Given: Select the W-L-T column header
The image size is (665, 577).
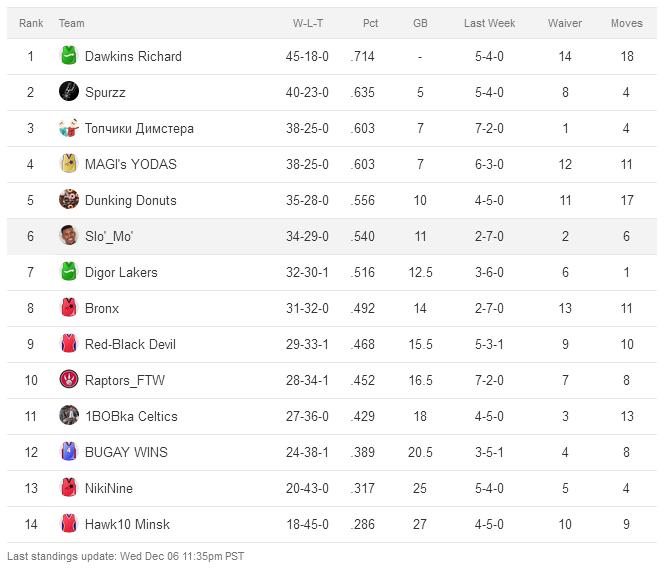Looking at the screenshot, I should (308, 23).
